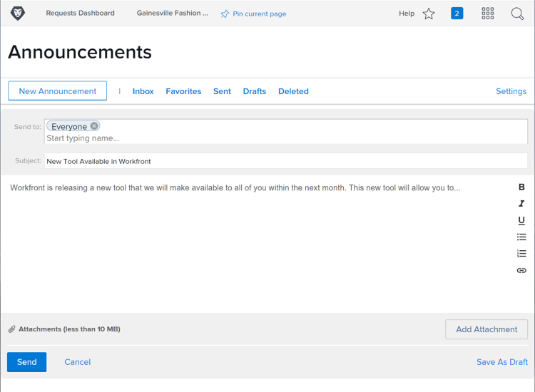The image size is (535, 392).
Task: Open the favorites star icon
Action: pos(429,14)
